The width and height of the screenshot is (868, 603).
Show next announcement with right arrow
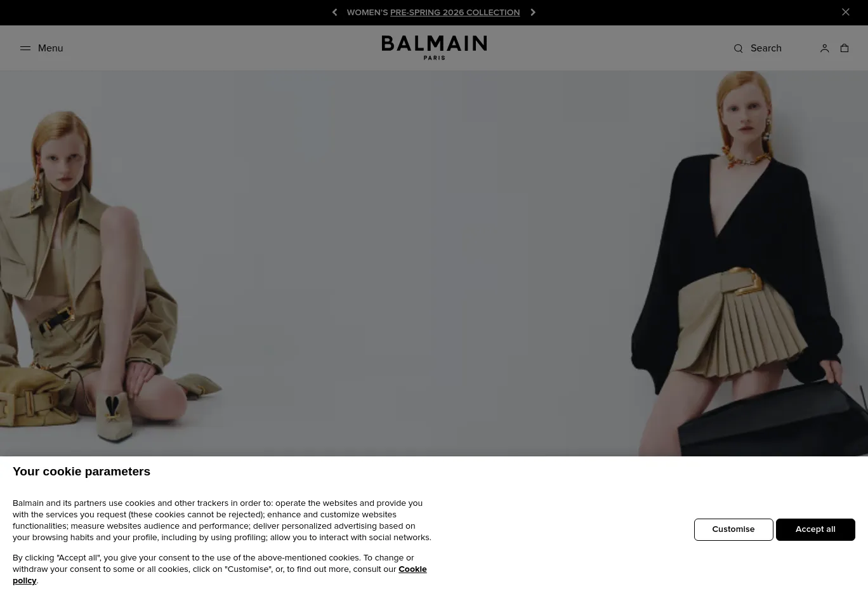coord(533,12)
